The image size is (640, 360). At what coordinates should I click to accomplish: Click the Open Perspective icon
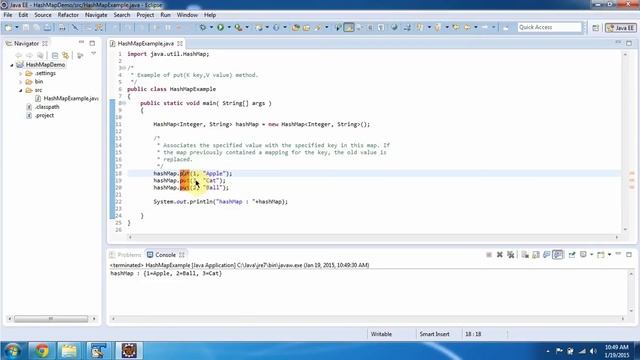(596, 28)
